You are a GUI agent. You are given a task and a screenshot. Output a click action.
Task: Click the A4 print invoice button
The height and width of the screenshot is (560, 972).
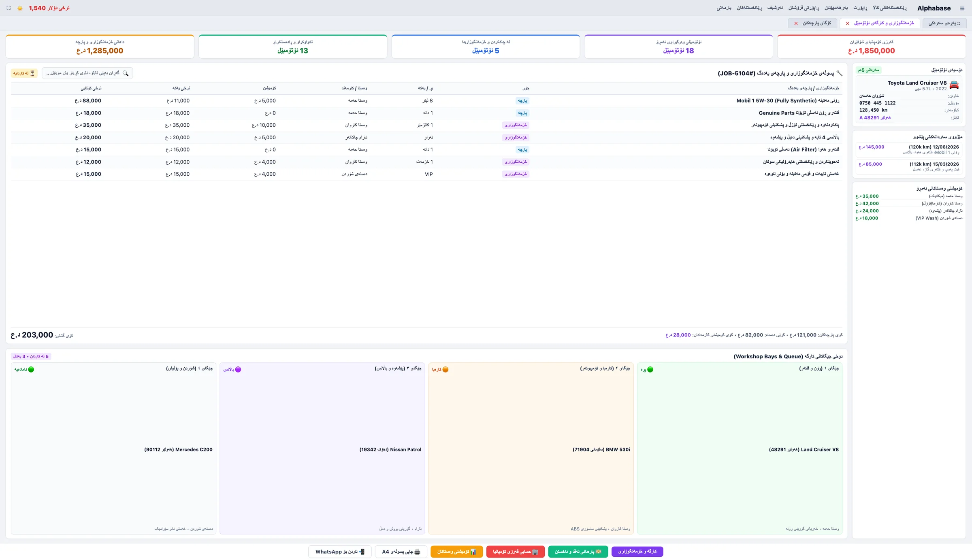pyautogui.click(x=401, y=551)
